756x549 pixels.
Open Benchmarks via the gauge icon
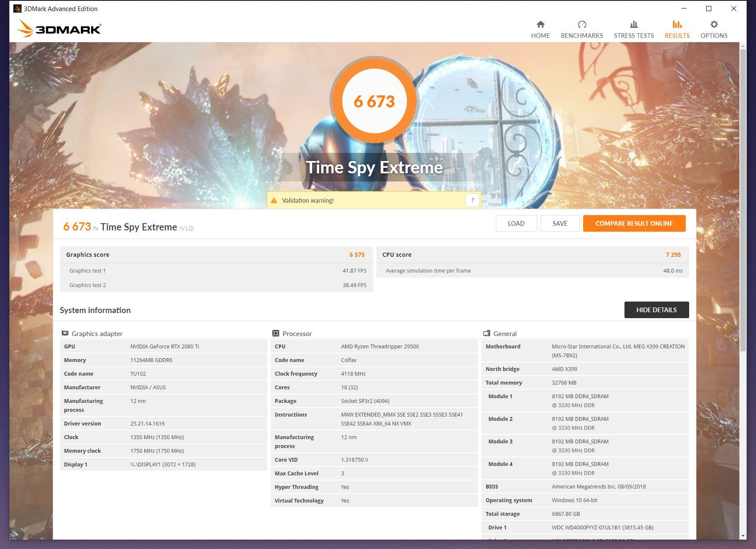[582, 24]
